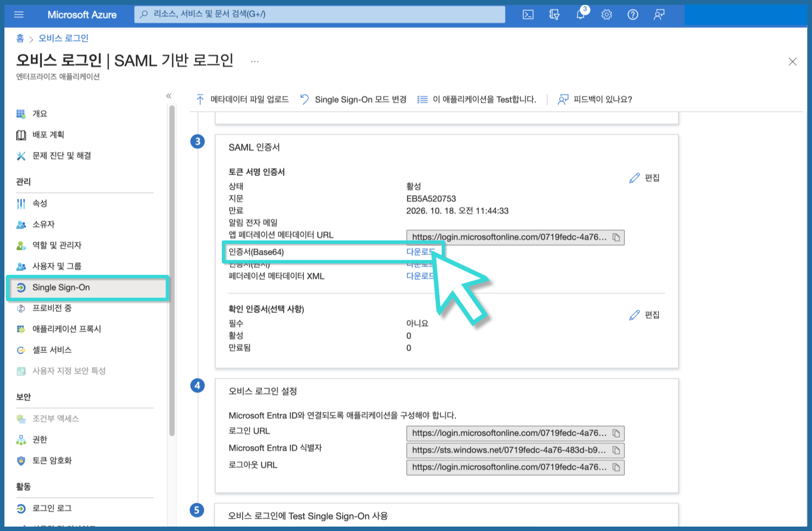Open Cloud Shell from the top bar
The width and height of the screenshot is (812, 531).
pyautogui.click(x=528, y=15)
